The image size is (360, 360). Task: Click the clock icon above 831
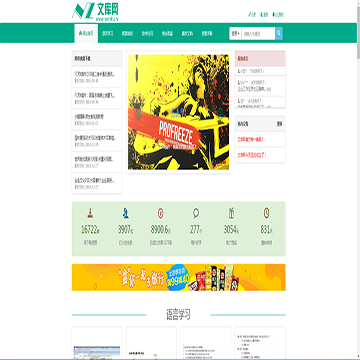tap(266, 213)
